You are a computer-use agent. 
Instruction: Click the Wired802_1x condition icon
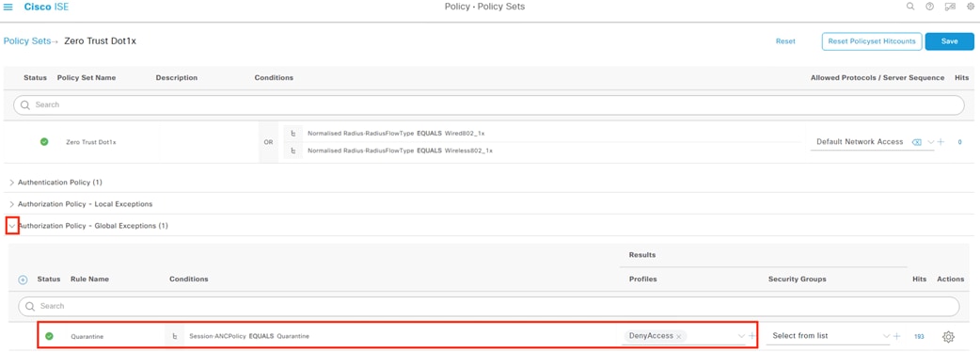coord(293,133)
